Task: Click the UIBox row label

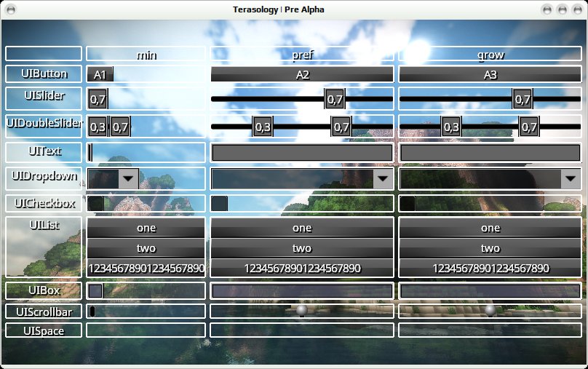Action: pos(44,290)
